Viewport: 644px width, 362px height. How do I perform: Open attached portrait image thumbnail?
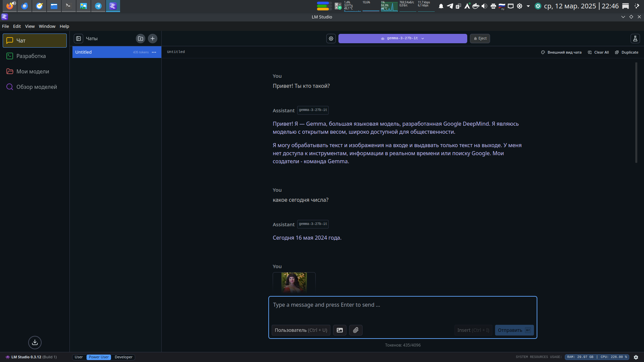coord(294,283)
